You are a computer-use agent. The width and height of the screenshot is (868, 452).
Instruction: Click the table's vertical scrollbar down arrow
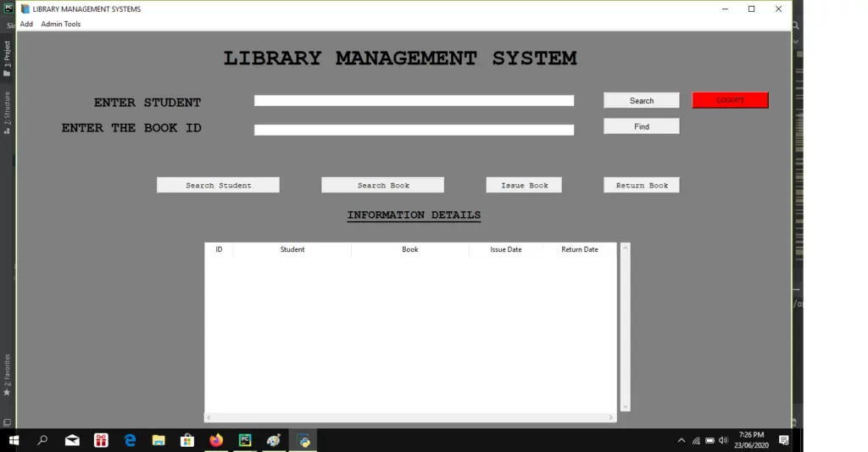click(x=625, y=406)
